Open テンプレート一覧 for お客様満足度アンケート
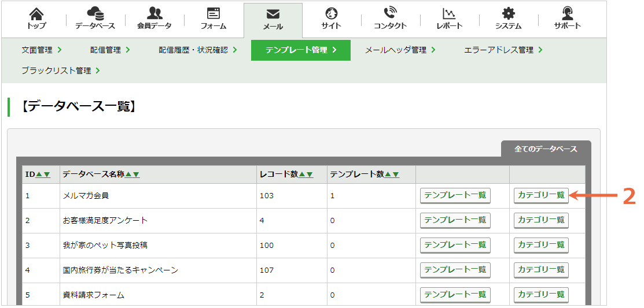Screen dimensions: 644x308 click(x=455, y=220)
